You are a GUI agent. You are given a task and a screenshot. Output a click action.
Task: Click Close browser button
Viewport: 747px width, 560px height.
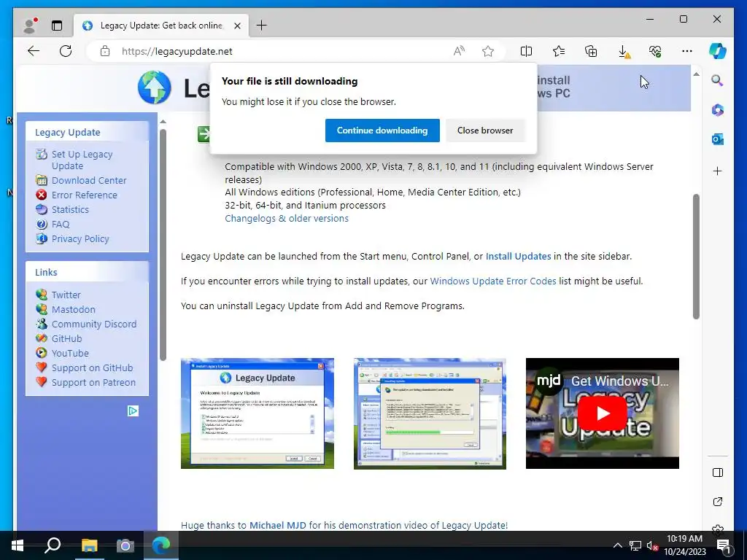[x=485, y=131]
